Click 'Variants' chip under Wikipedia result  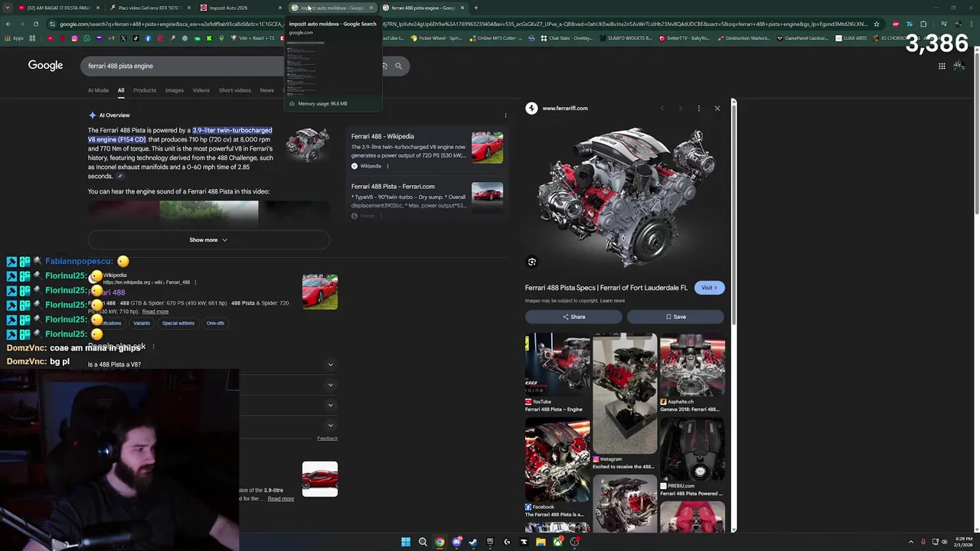(x=142, y=323)
